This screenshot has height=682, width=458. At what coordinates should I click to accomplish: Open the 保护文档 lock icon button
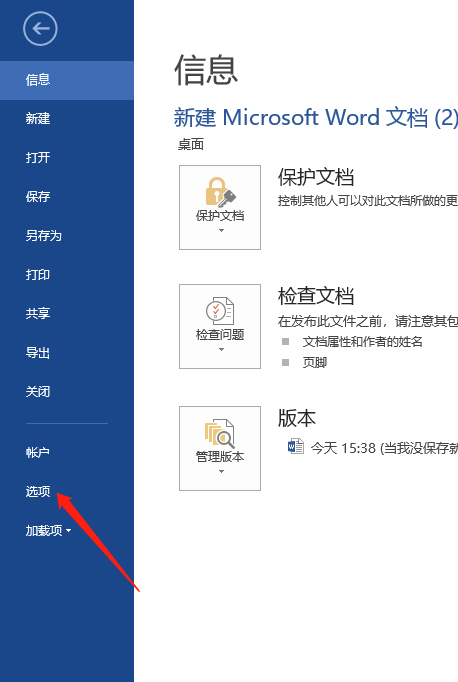(220, 207)
